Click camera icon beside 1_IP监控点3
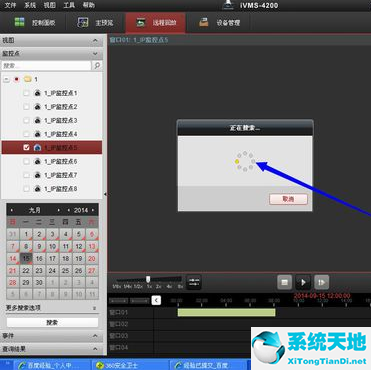Viewport: 371px width, 370px height. [x=37, y=120]
